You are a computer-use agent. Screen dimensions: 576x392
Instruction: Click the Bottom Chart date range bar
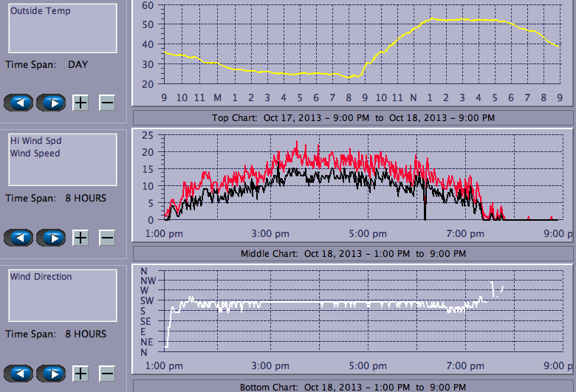point(353,387)
